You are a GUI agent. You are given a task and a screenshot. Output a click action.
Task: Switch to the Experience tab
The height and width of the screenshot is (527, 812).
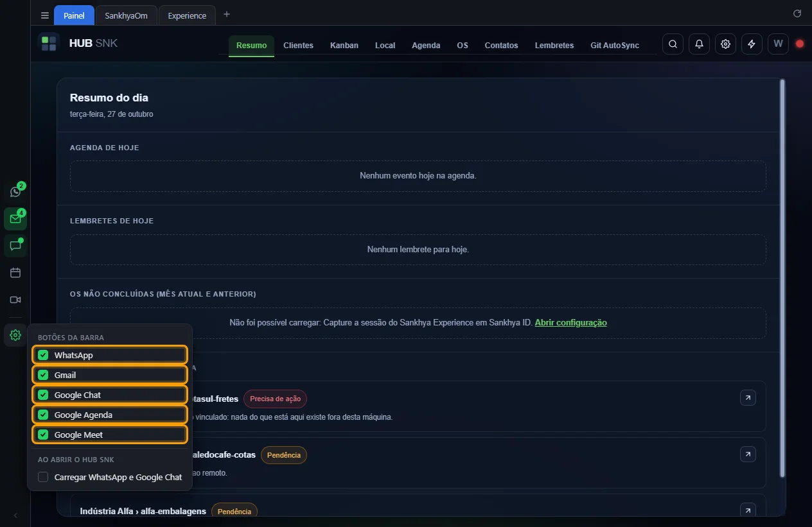click(187, 15)
